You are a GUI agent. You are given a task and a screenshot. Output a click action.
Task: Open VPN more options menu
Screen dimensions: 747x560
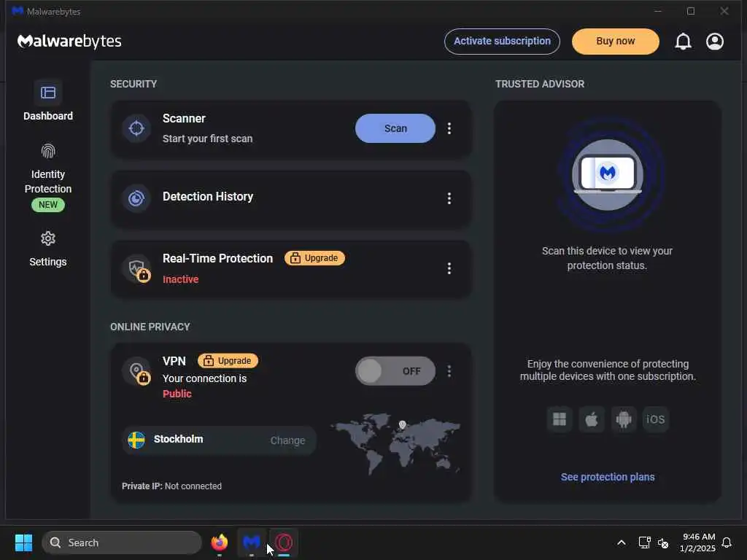(x=449, y=371)
